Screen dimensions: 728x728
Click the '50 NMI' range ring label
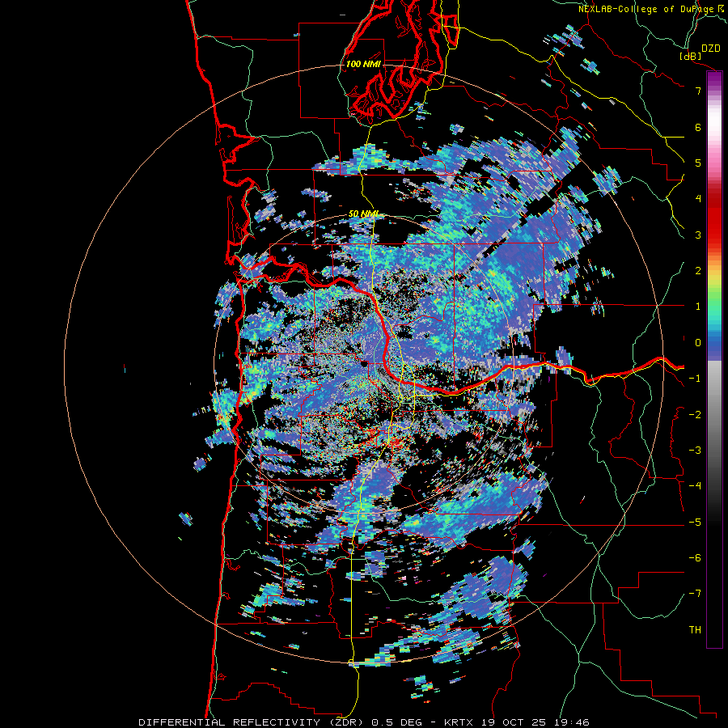(x=363, y=214)
